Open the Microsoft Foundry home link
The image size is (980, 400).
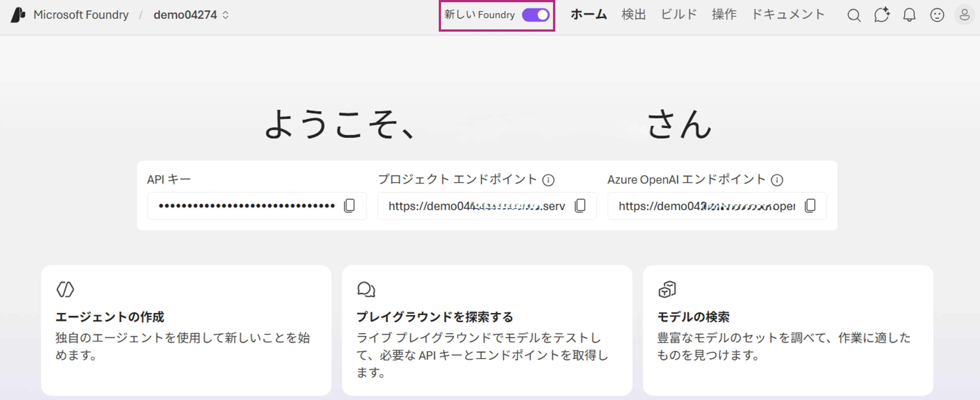pyautogui.click(x=81, y=15)
